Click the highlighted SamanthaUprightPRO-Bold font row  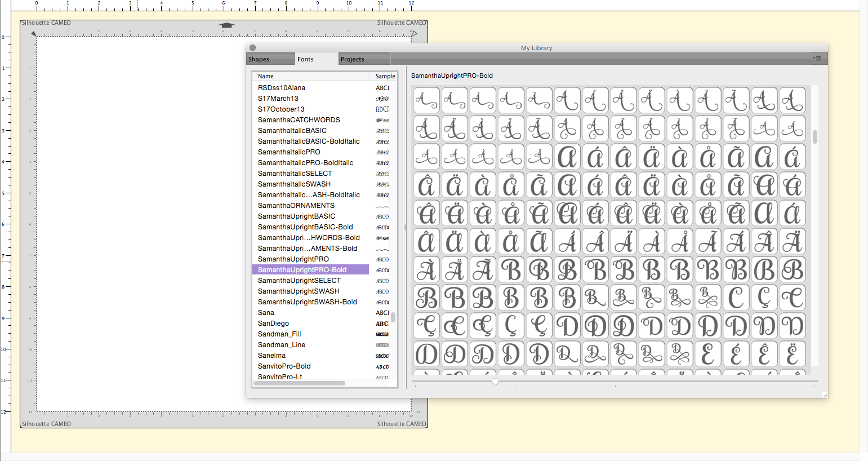pyautogui.click(x=321, y=270)
